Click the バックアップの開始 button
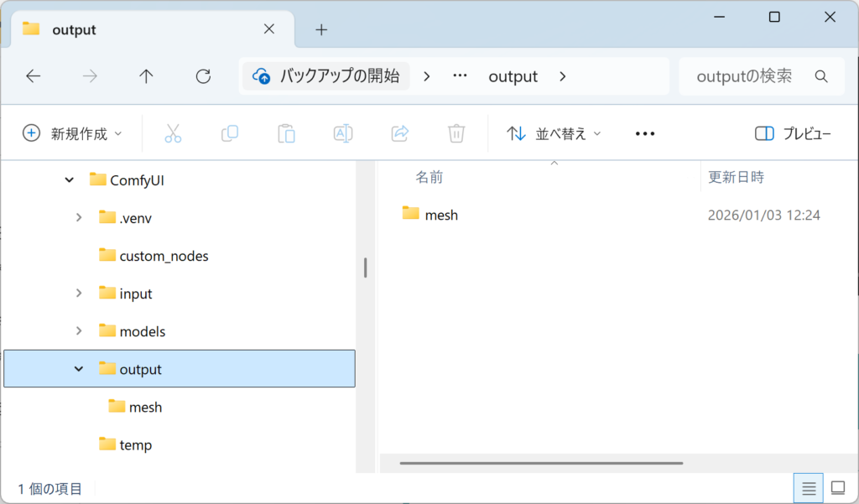859x504 pixels. (326, 76)
